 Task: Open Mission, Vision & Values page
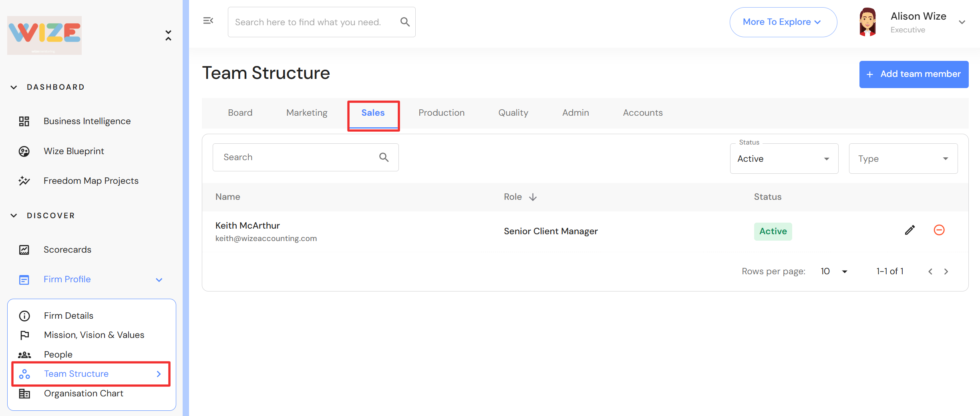pyautogui.click(x=94, y=335)
